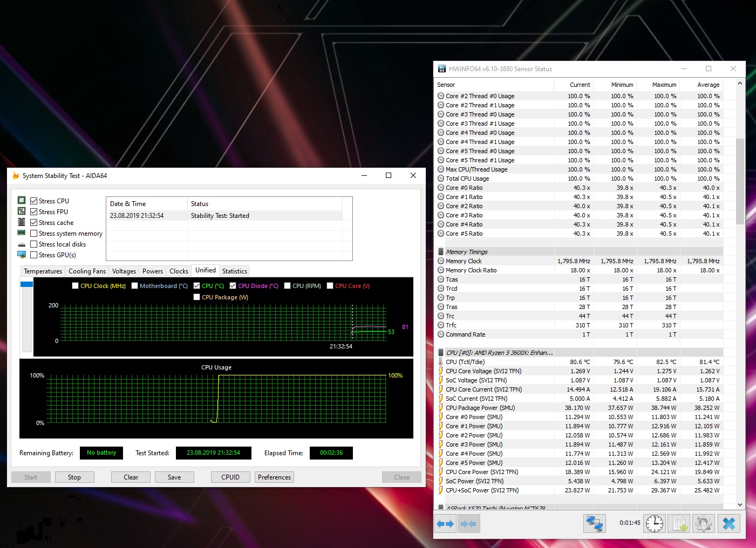
Task: Switch to the Cooling Fans tab
Action: tap(87, 271)
